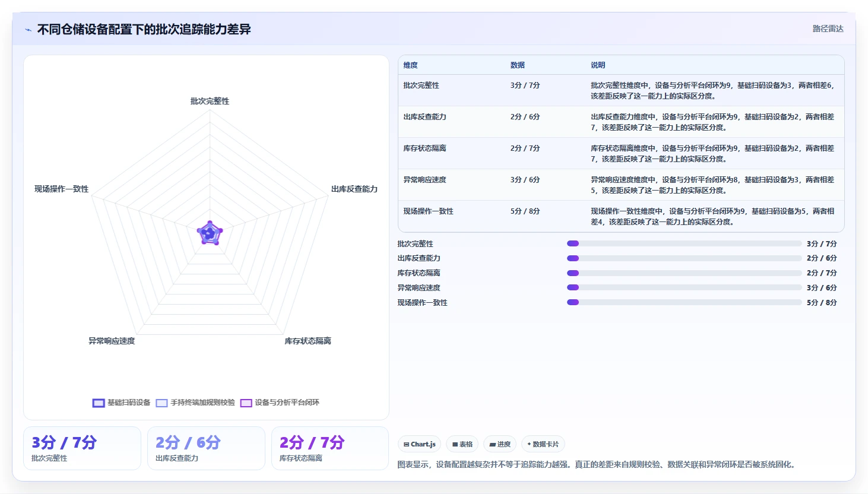
Task: Click the 库存状态隔离 radar axis label
Action: (308, 341)
